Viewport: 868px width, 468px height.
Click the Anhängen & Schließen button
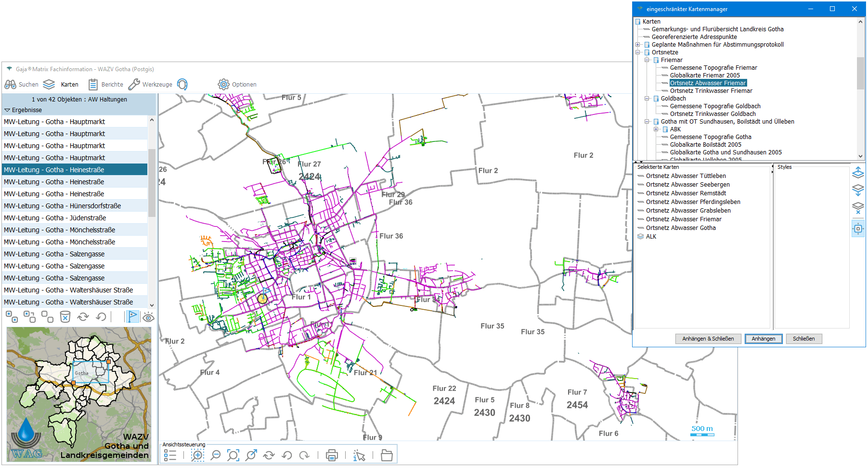708,339
